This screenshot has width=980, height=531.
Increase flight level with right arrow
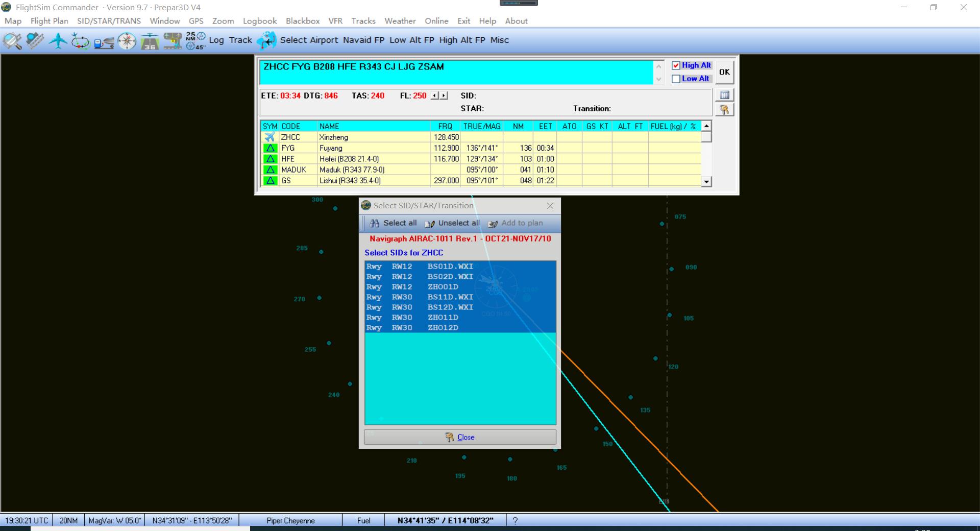tap(444, 95)
